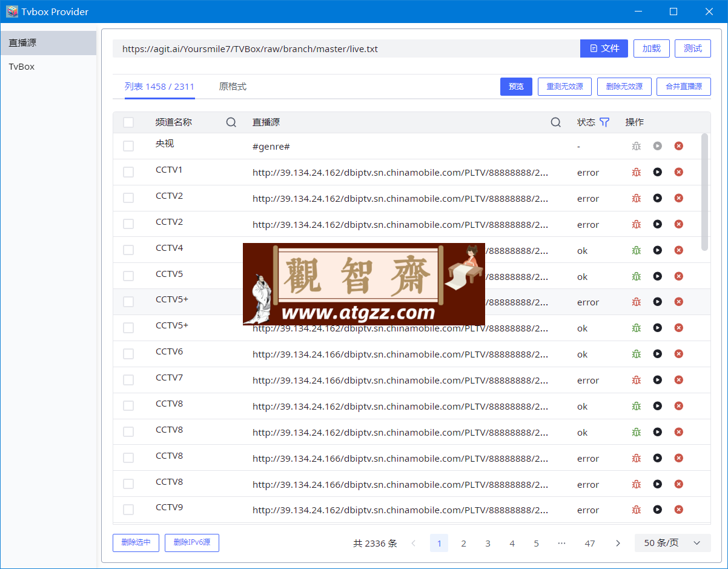Open search in 直播源 column header
The height and width of the screenshot is (569, 728).
(x=556, y=122)
